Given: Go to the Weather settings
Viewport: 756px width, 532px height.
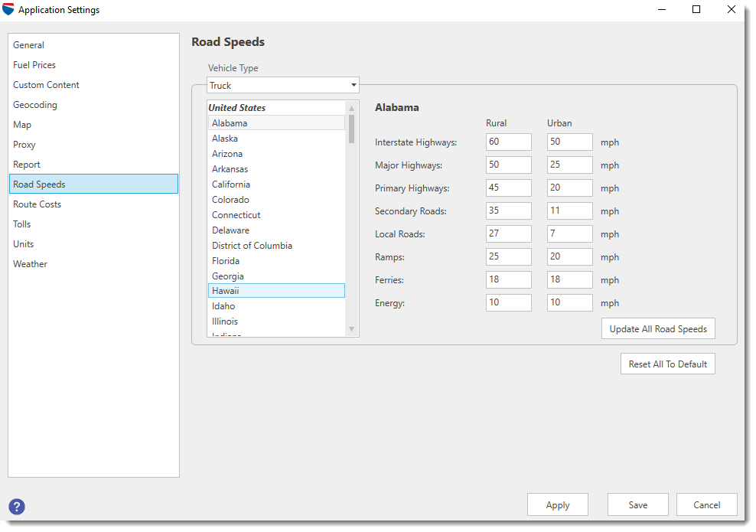Looking at the screenshot, I should (x=30, y=264).
